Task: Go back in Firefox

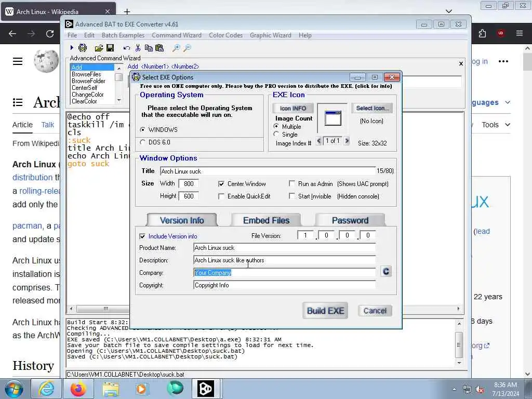Action: [12, 34]
